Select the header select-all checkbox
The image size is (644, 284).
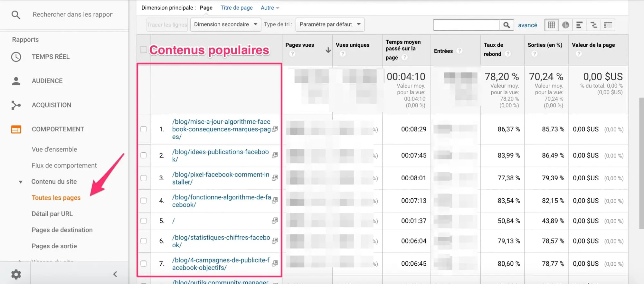[144, 50]
